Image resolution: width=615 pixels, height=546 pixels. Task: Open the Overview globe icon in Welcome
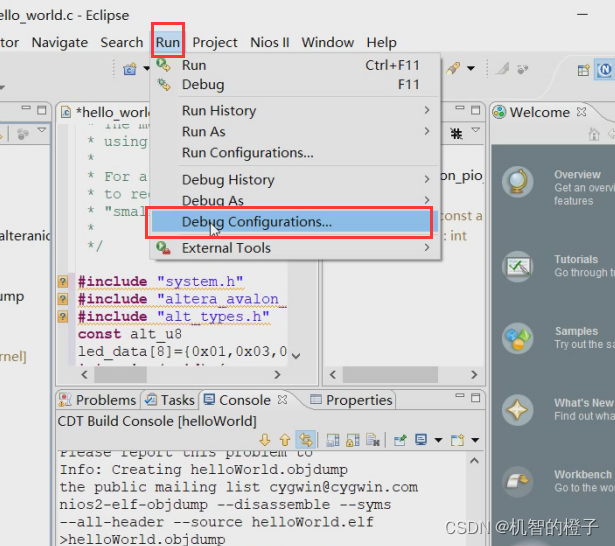pos(518,181)
